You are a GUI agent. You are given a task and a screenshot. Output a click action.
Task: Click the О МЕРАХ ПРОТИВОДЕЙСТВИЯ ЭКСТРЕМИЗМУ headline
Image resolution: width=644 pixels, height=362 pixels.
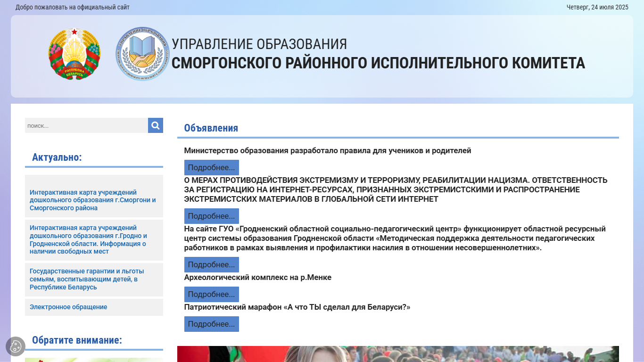coord(396,189)
